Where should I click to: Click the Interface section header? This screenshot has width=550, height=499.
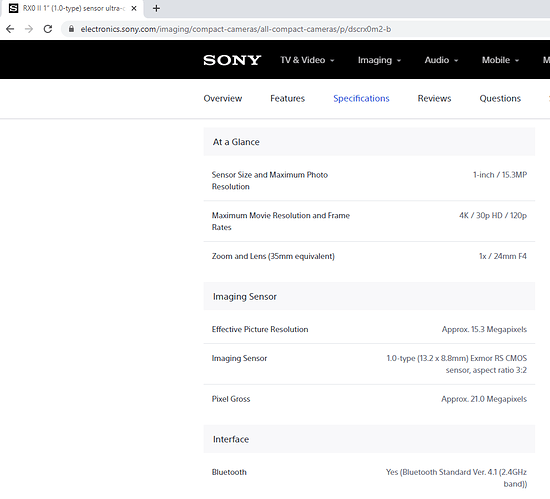point(369,439)
